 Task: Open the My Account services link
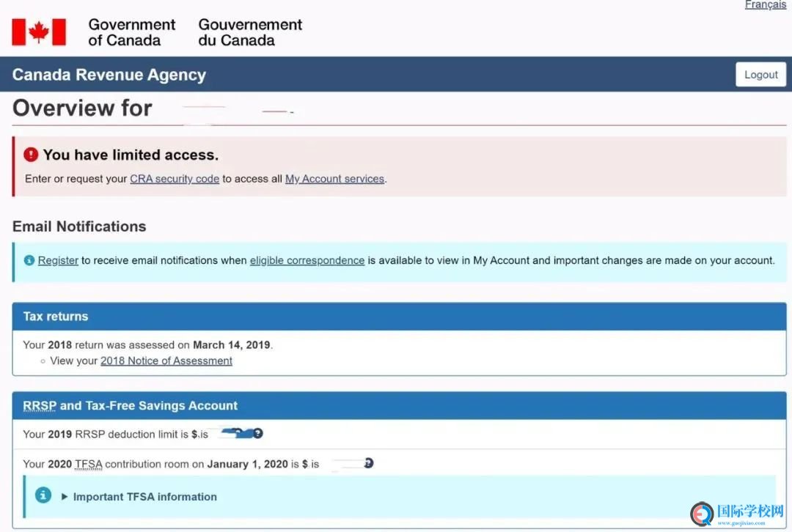(x=335, y=179)
